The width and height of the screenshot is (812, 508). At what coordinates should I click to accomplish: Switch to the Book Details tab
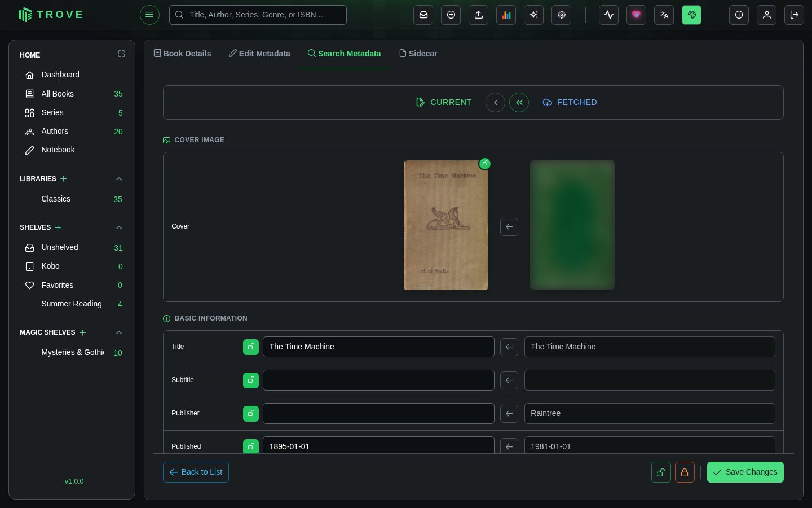click(x=182, y=54)
